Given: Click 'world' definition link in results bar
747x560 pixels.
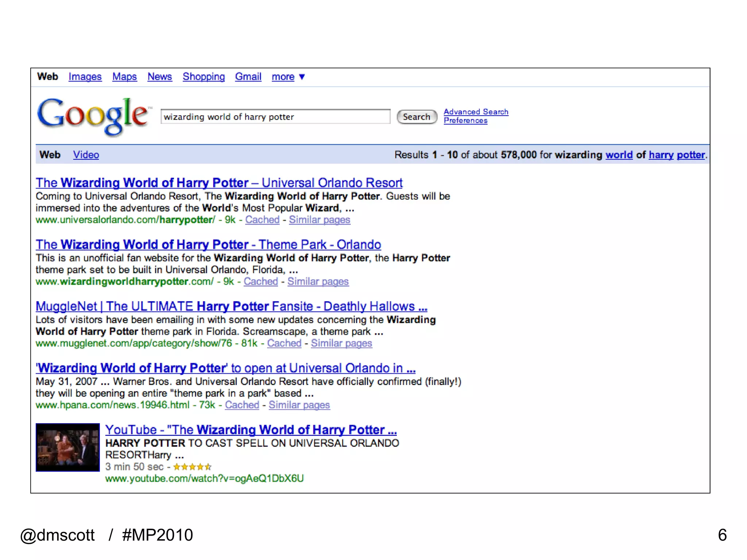Looking at the screenshot, I should pos(619,155).
